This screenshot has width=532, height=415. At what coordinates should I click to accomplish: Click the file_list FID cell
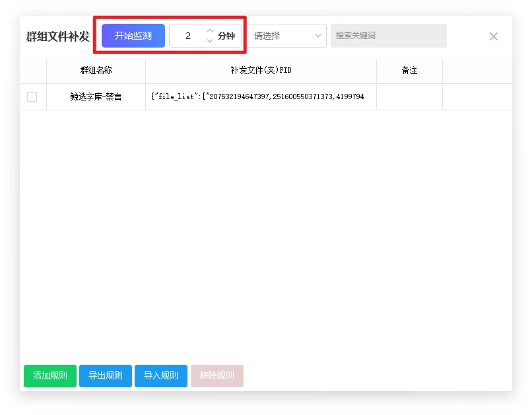point(261,96)
